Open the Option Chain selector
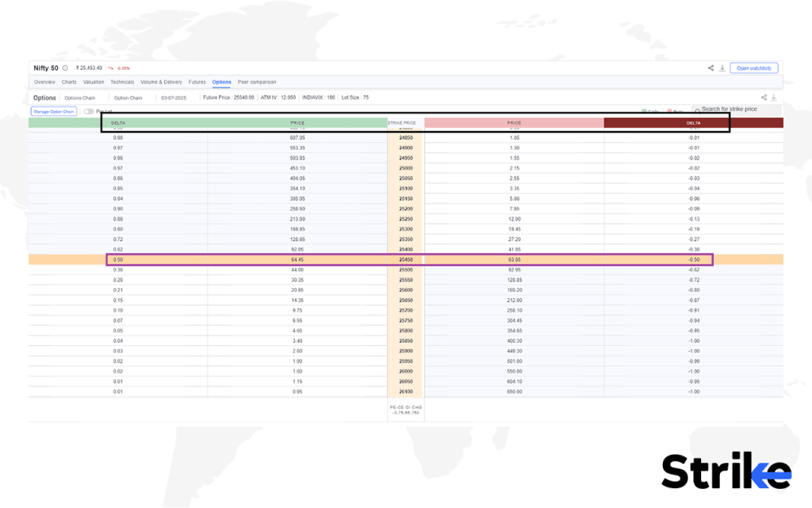This screenshot has height=508, width=812. (x=128, y=98)
